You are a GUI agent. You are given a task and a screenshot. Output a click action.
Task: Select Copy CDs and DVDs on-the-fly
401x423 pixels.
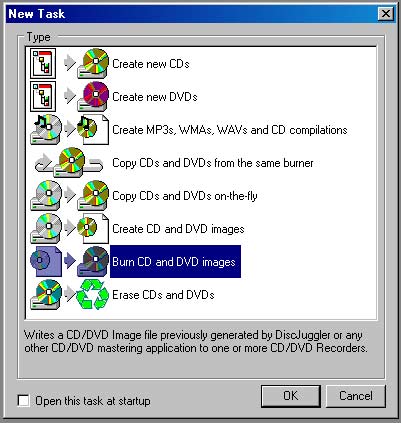(185, 196)
